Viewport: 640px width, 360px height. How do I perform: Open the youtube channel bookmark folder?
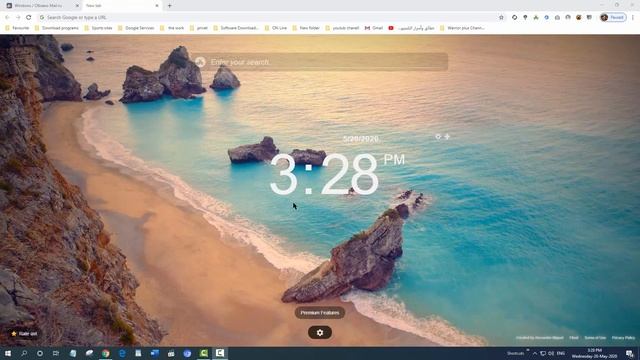tap(342, 28)
